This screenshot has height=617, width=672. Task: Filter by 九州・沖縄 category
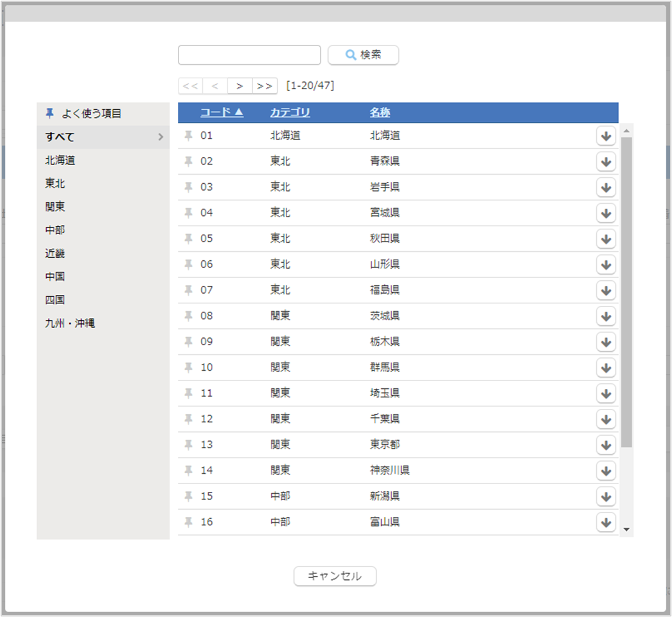[70, 323]
